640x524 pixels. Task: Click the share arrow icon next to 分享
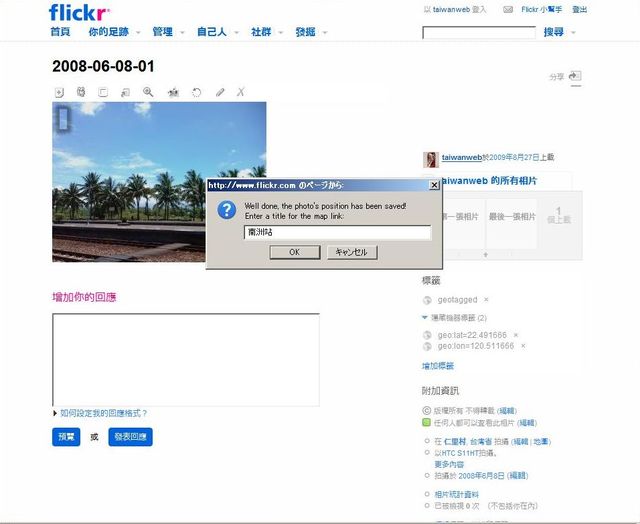tap(575, 76)
